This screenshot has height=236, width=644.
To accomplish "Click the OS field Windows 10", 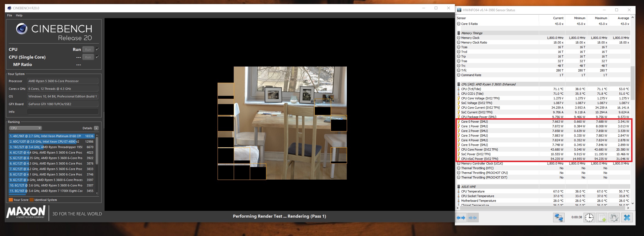I will pyautogui.click(x=63, y=96).
